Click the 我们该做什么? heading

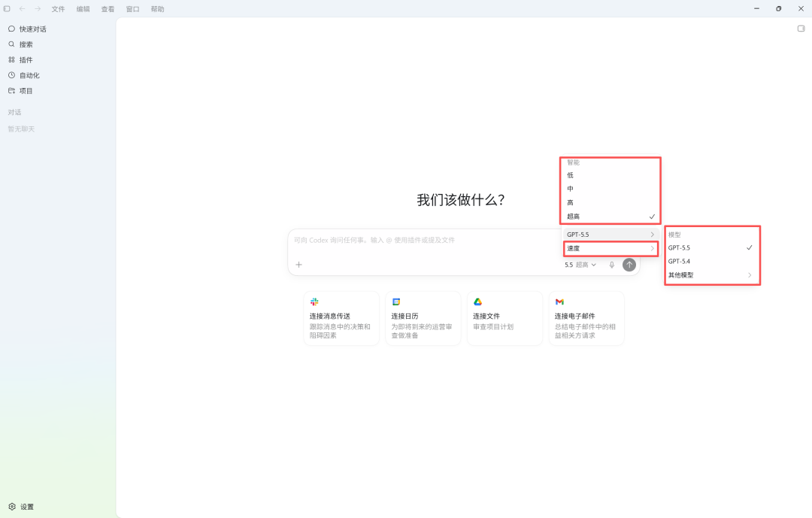coord(461,200)
